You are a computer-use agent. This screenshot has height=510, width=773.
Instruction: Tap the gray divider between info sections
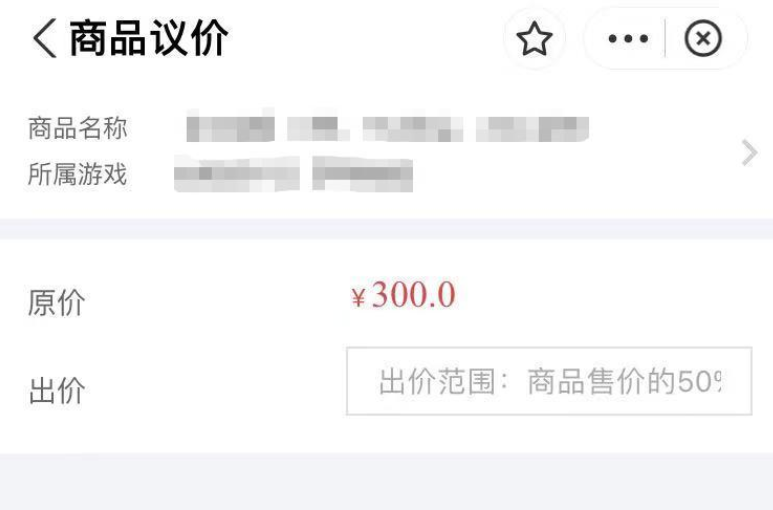(386, 229)
